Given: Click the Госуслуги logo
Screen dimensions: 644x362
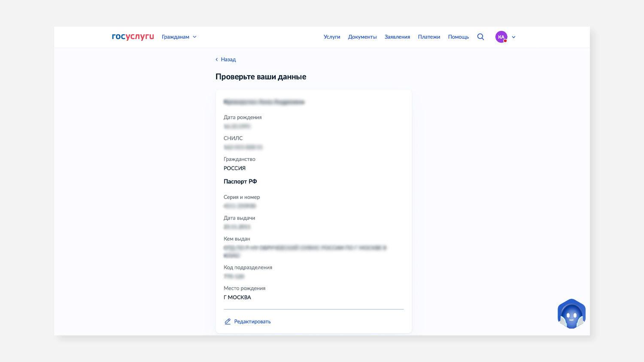Looking at the screenshot, I should (133, 37).
